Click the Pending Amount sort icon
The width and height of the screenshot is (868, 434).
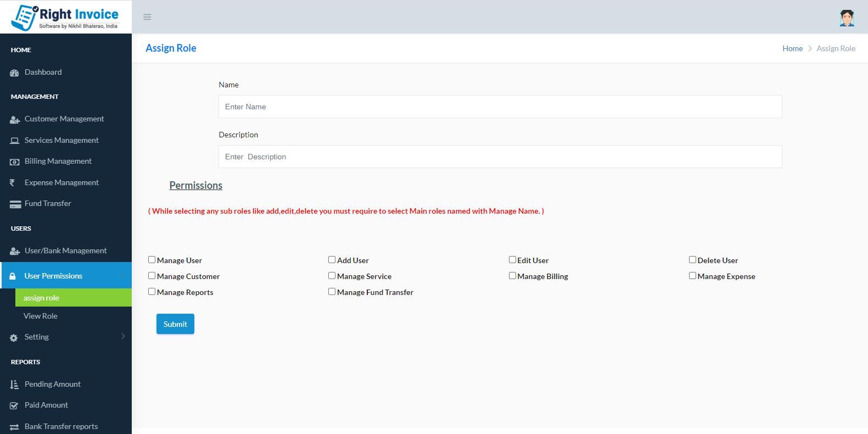[14, 385]
